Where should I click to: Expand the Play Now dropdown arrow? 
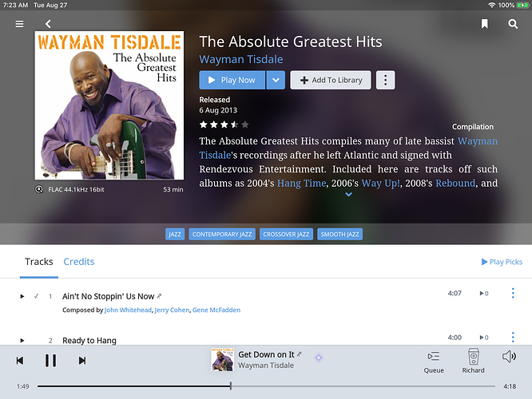click(276, 80)
